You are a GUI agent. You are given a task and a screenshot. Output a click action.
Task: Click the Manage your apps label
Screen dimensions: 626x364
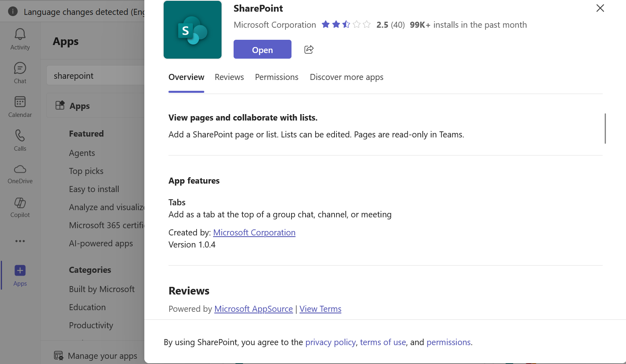click(x=103, y=356)
